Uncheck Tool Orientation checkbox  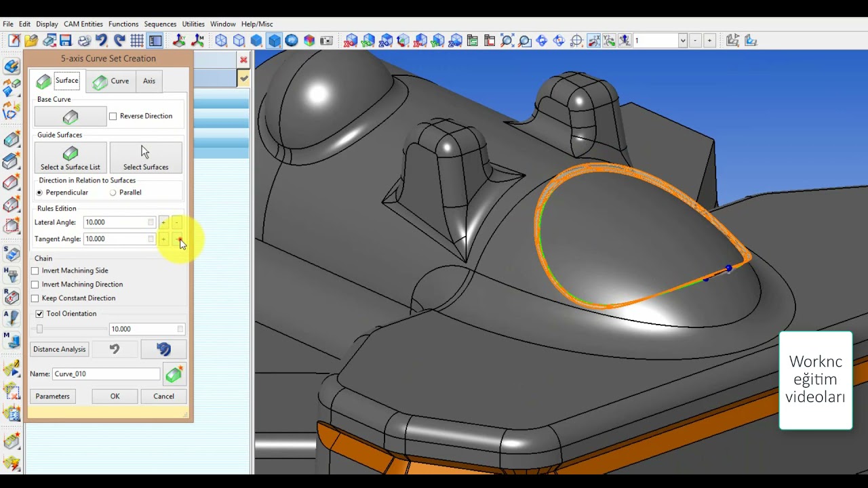[39, 314]
